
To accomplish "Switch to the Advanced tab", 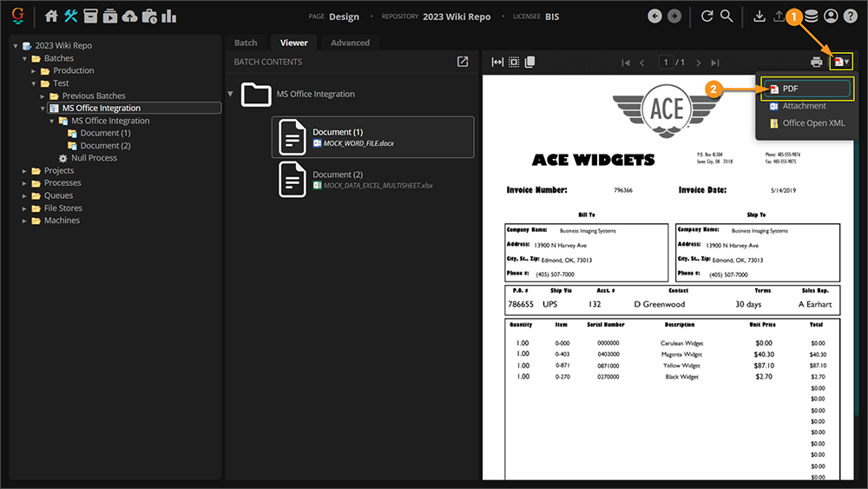I will tap(350, 43).
